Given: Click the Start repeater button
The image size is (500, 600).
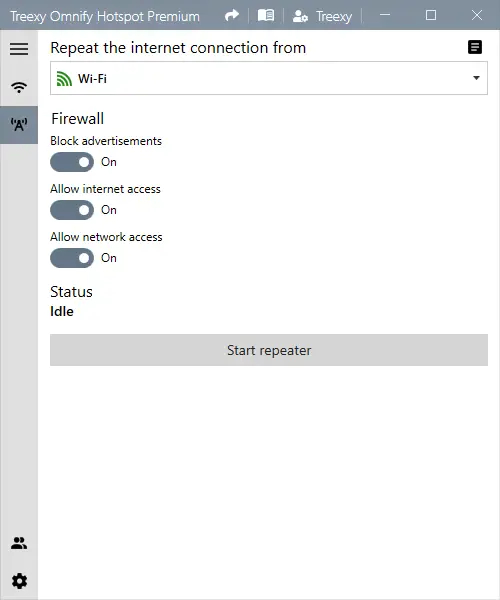Looking at the screenshot, I should [269, 350].
